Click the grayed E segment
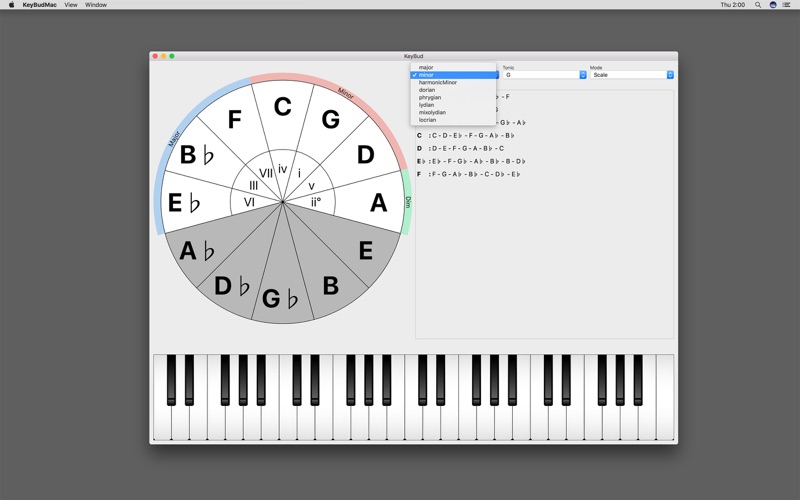 pyautogui.click(x=365, y=251)
